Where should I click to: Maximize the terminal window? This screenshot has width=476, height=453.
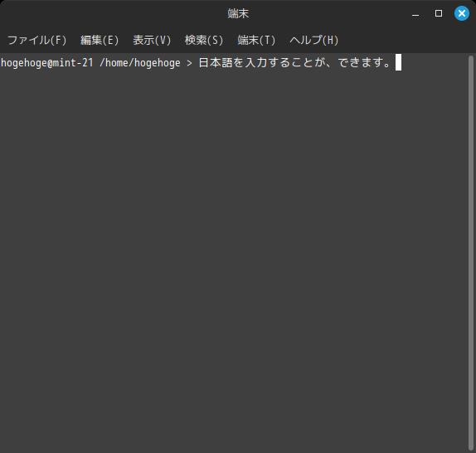tap(439, 13)
